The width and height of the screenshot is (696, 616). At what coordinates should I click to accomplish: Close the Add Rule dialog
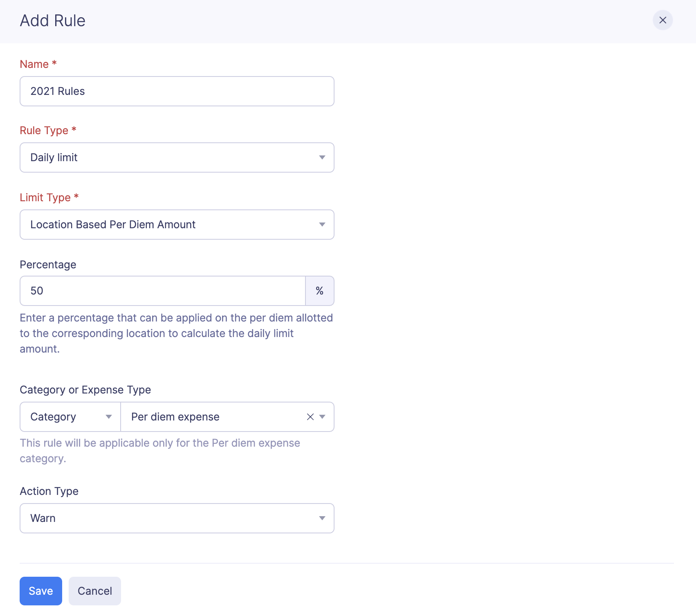pos(662,20)
